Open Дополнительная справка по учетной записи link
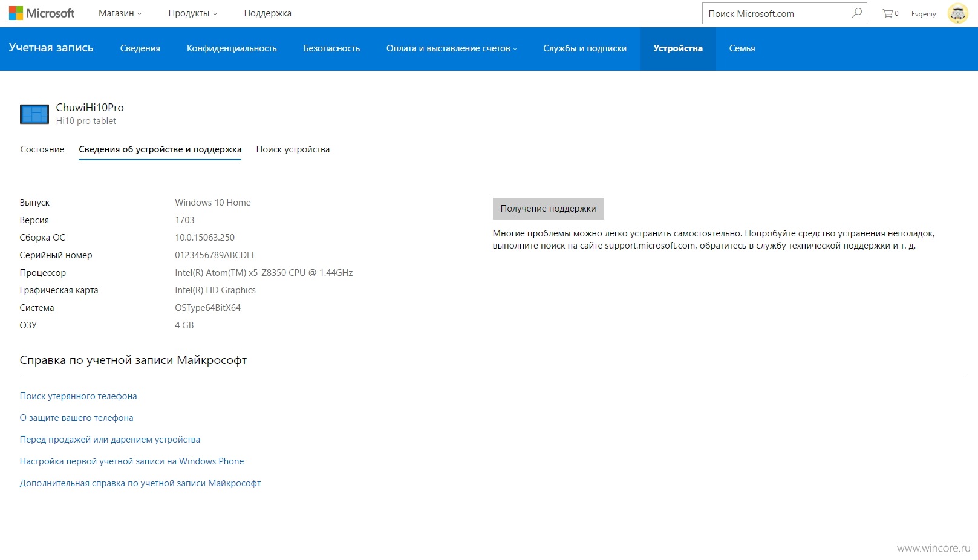978x560 pixels. pos(140,483)
